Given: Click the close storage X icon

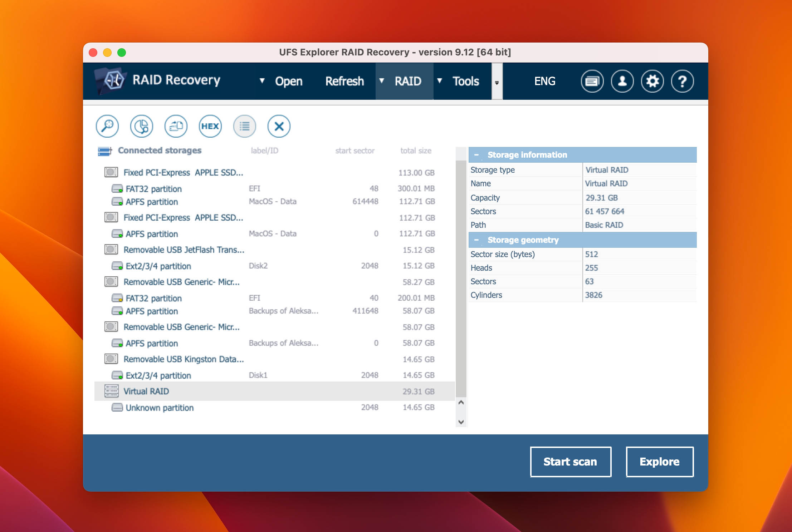Looking at the screenshot, I should click(279, 126).
